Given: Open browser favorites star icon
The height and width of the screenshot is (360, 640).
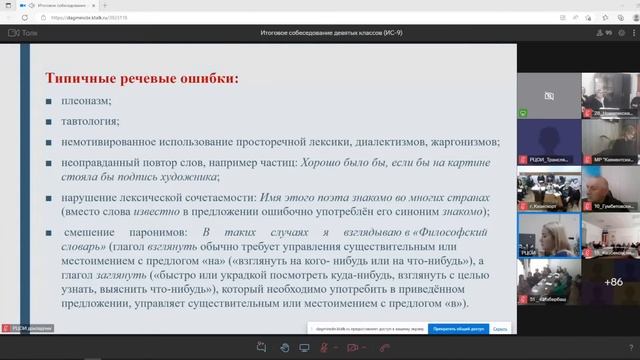Looking at the screenshot, I should tap(605, 18).
